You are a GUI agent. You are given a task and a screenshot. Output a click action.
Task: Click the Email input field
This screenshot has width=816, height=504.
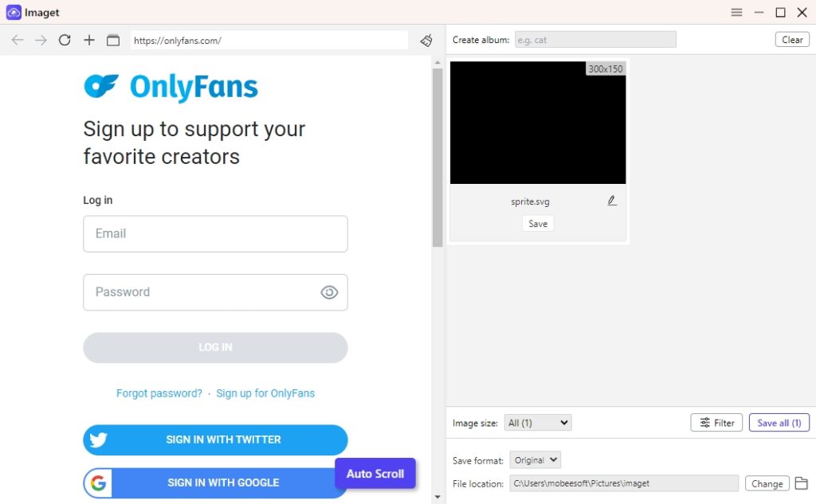click(215, 234)
